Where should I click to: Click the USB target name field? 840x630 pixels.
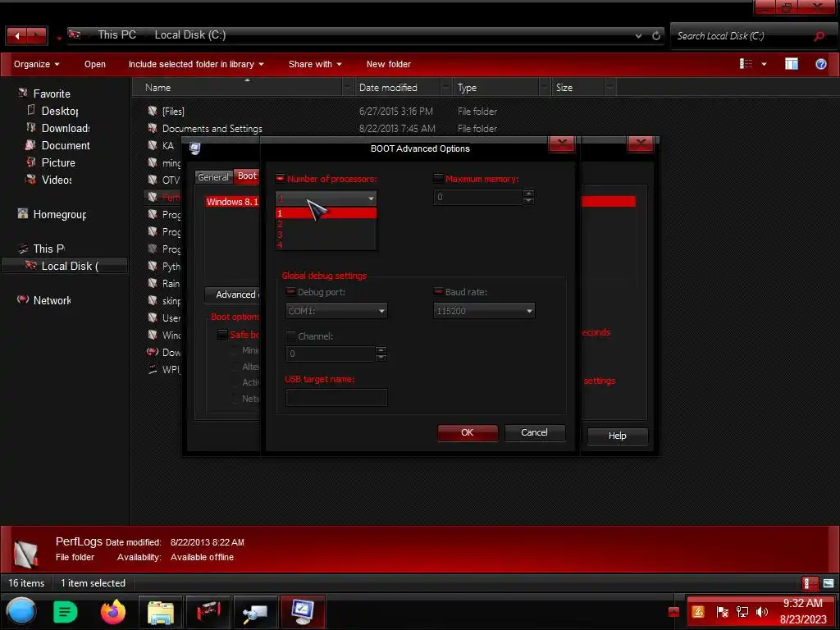[336, 398]
